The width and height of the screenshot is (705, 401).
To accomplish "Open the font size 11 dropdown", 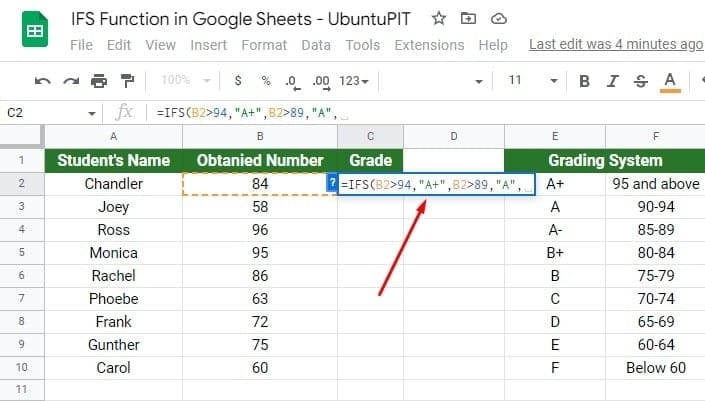I will pyautogui.click(x=525, y=81).
